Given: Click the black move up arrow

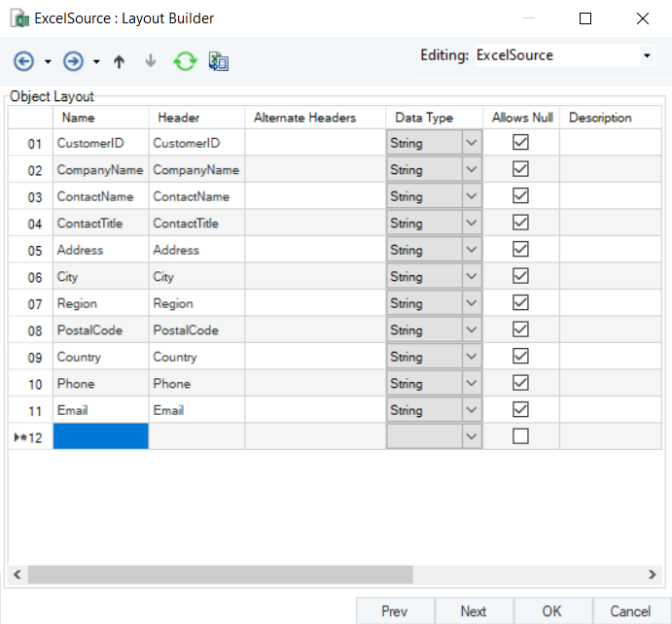Looking at the screenshot, I should click(120, 61).
